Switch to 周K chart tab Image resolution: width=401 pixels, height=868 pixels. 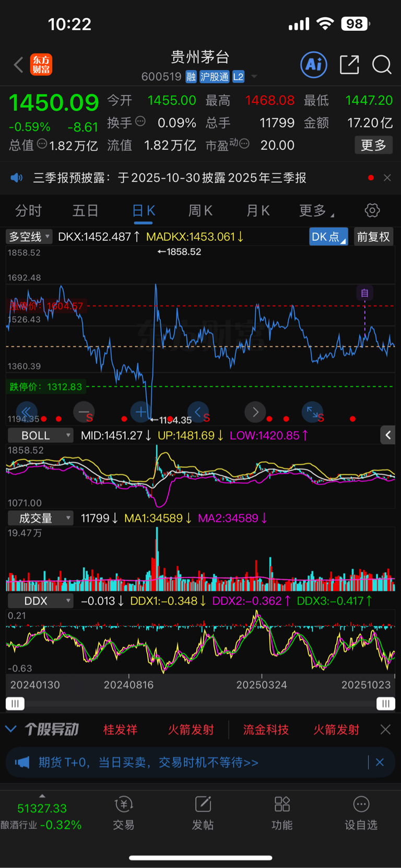pos(200,210)
